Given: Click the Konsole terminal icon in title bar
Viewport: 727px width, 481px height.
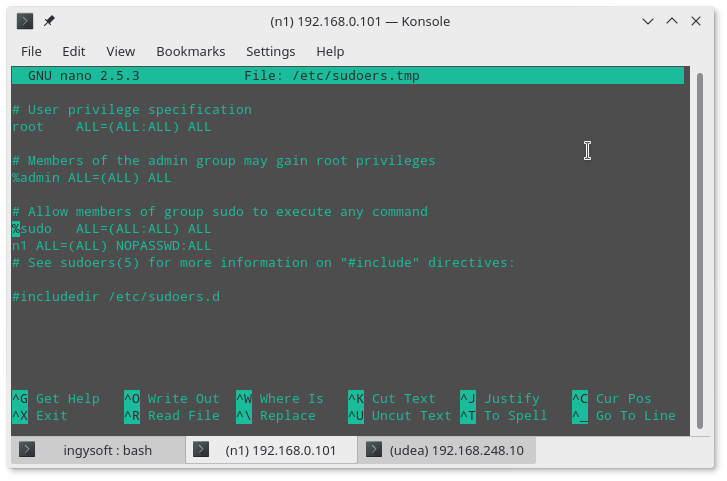Looking at the screenshot, I should (x=25, y=21).
